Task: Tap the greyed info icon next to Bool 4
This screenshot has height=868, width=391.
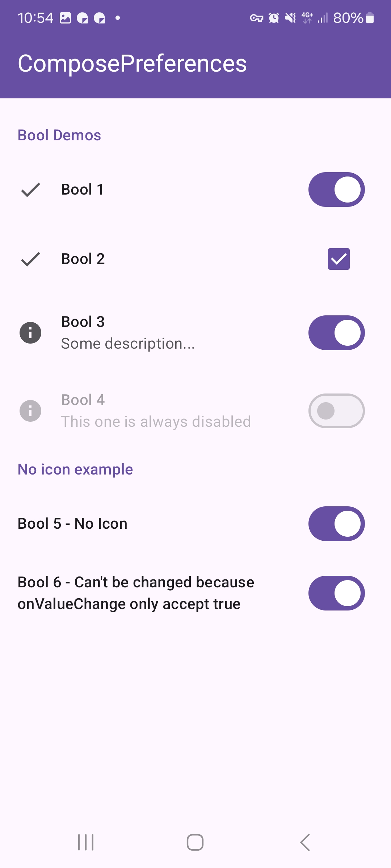Action: [30, 411]
